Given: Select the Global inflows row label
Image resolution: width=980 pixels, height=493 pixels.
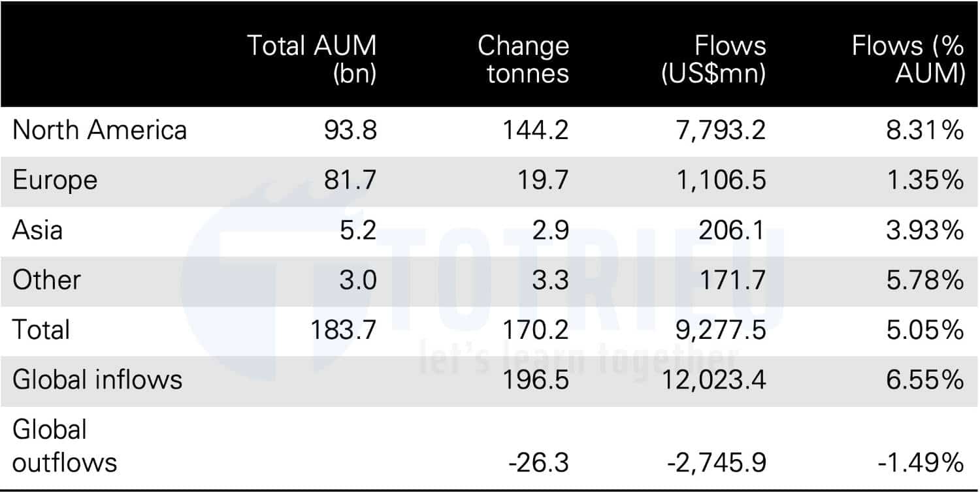Looking at the screenshot, I should 97,379.
